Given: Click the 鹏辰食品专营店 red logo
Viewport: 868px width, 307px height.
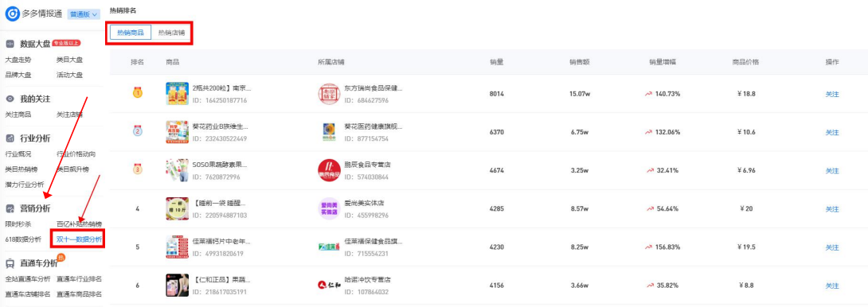Looking at the screenshot, I should point(330,170).
